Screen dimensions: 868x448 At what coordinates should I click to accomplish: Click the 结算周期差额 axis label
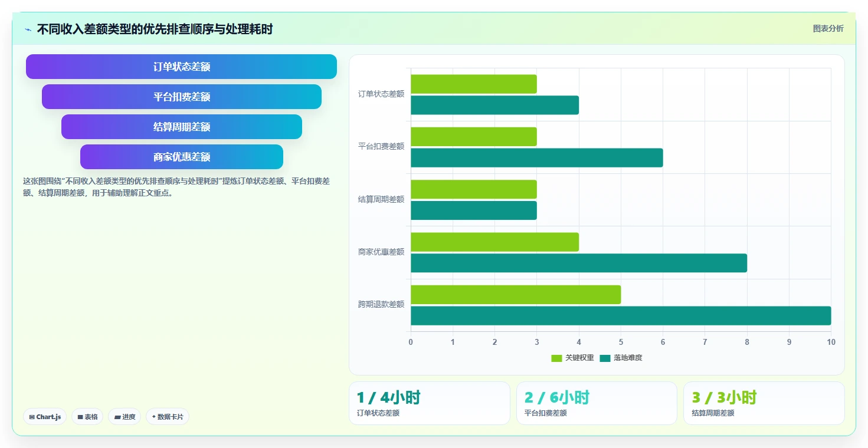[x=381, y=199]
